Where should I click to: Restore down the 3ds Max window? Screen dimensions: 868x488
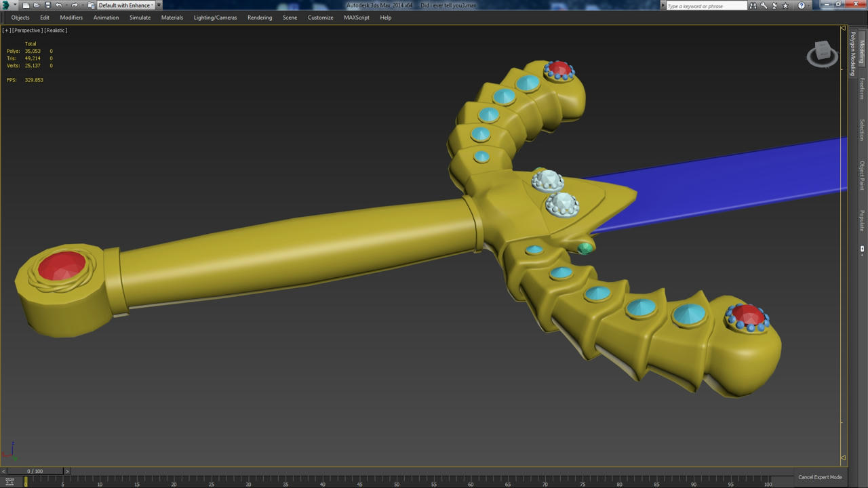click(839, 4)
